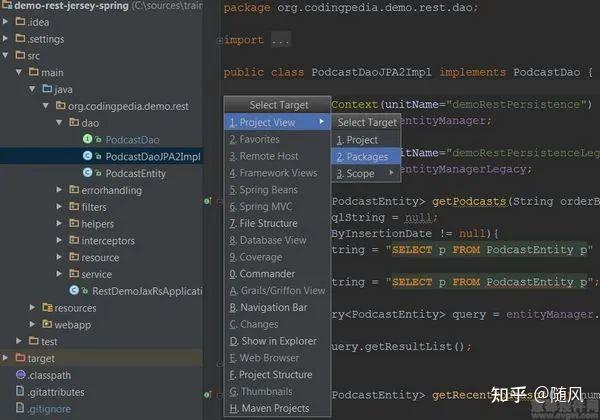Screen dimensions: 600x420
Task: Expand the interceptors package node
Action: point(59,240)
